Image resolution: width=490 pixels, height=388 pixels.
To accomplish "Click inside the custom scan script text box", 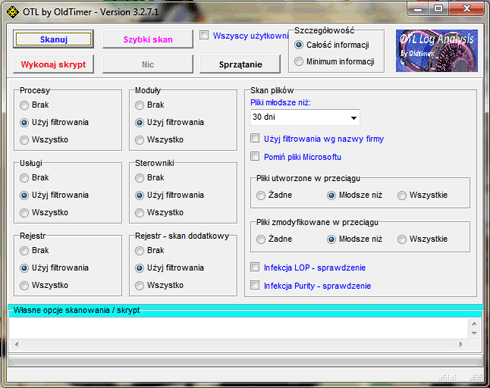I will pos(239,328).
